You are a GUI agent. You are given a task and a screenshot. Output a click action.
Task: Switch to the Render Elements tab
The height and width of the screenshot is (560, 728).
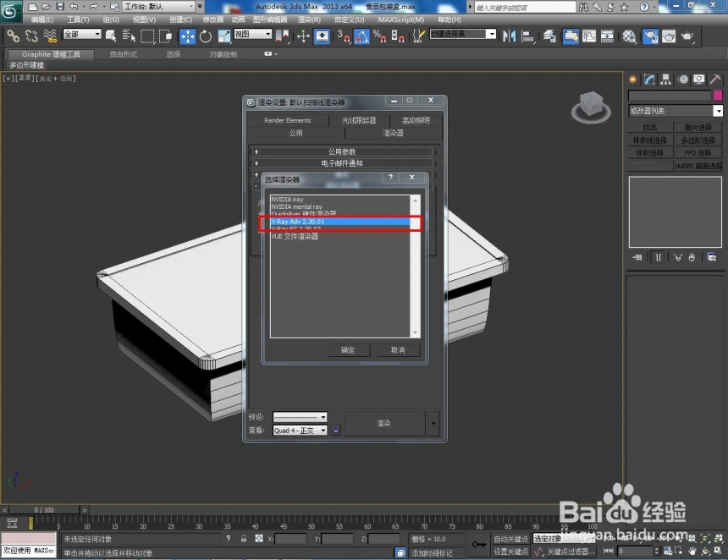point(288,120)
